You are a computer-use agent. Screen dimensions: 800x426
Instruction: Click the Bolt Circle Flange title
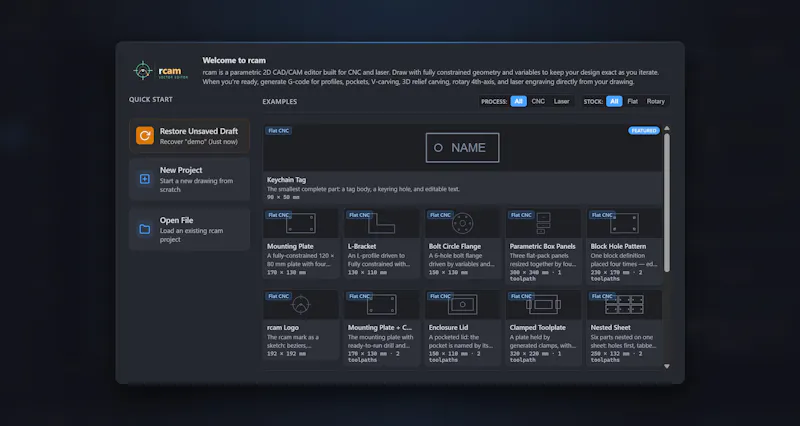(x=455, y=246)
